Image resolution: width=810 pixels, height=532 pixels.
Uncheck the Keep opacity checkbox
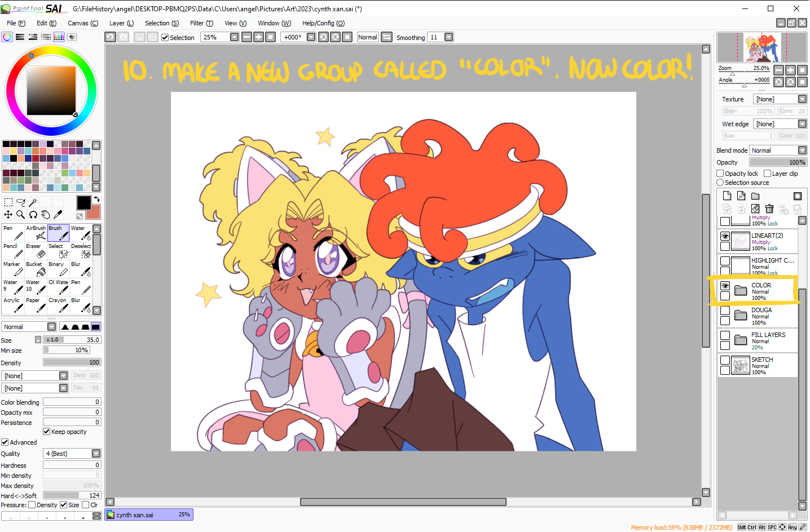pyautogui.click(x=47, y=432)
